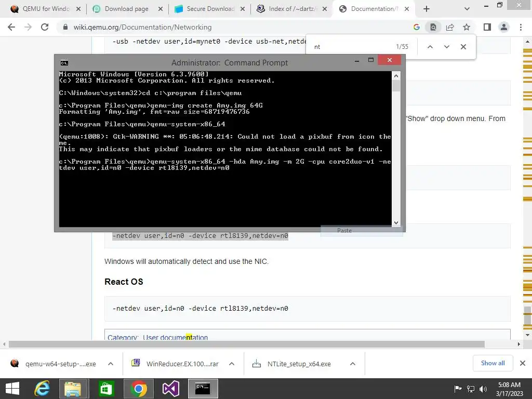Show all downloads
This screenshot has width=532, height=399.
pyautogui.click(x=493, y=363)
